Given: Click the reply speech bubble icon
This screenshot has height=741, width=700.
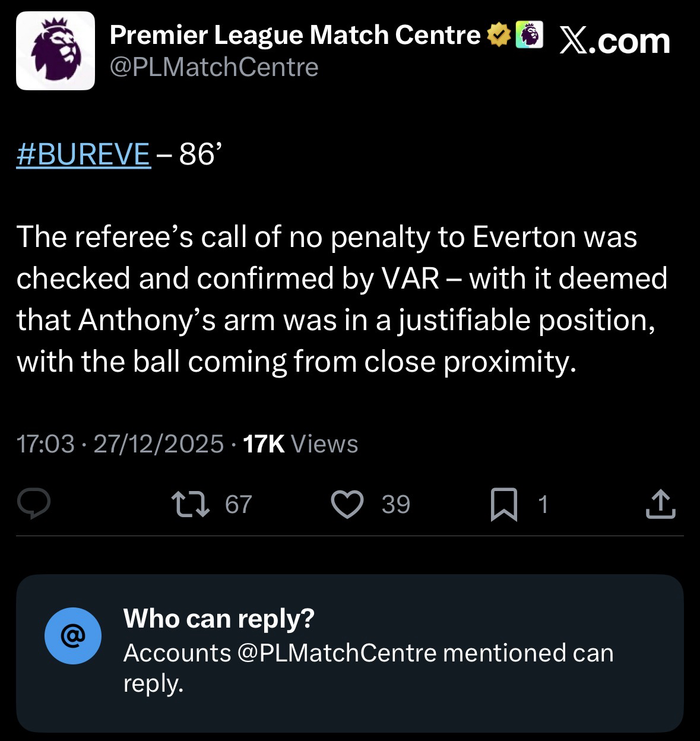Looking at the screenshot, I should click(33, 504).
